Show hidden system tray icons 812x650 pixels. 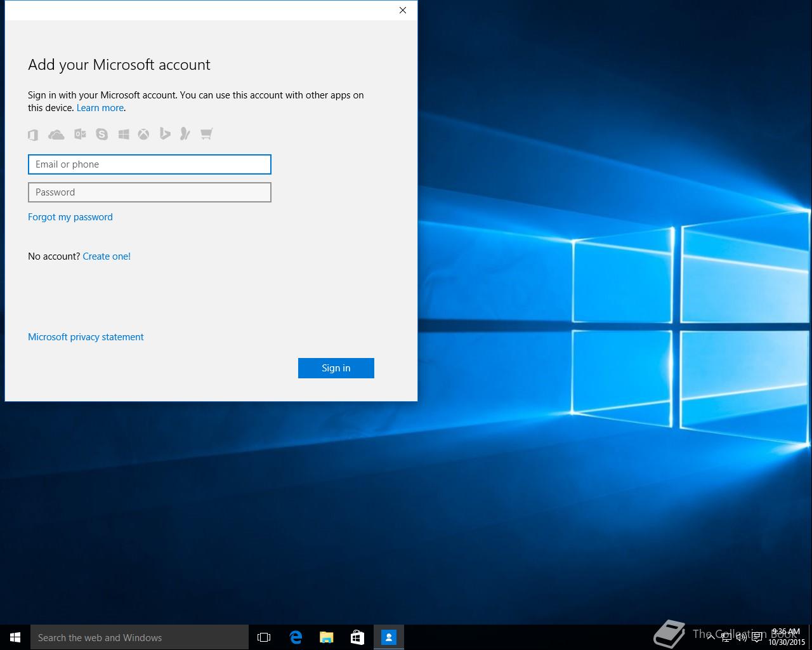click(x=711, y=637)
